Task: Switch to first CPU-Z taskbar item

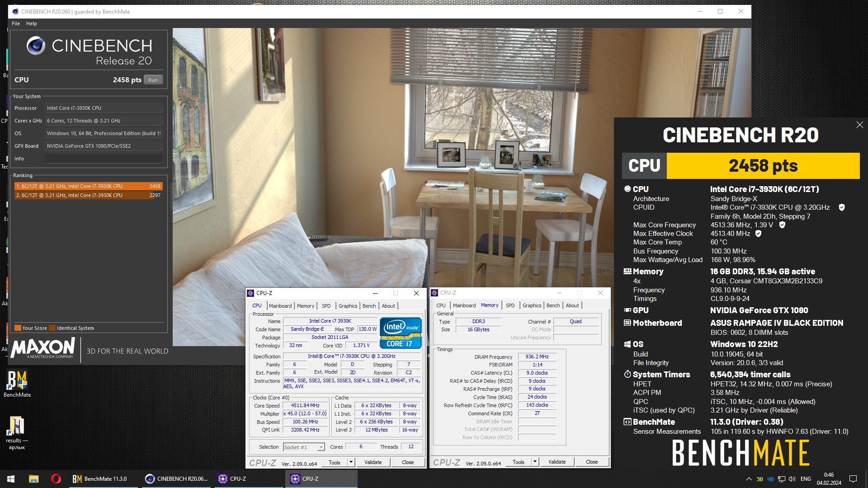Action: (x=249, y=479)
